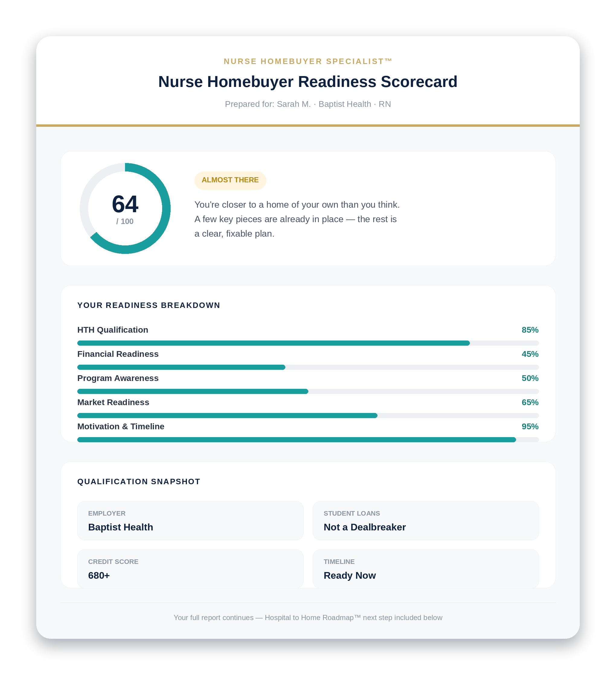Click the 'Not a Dealbreaker' value
This screenshot has width=616, height=675.
click(x=364, y=527)
